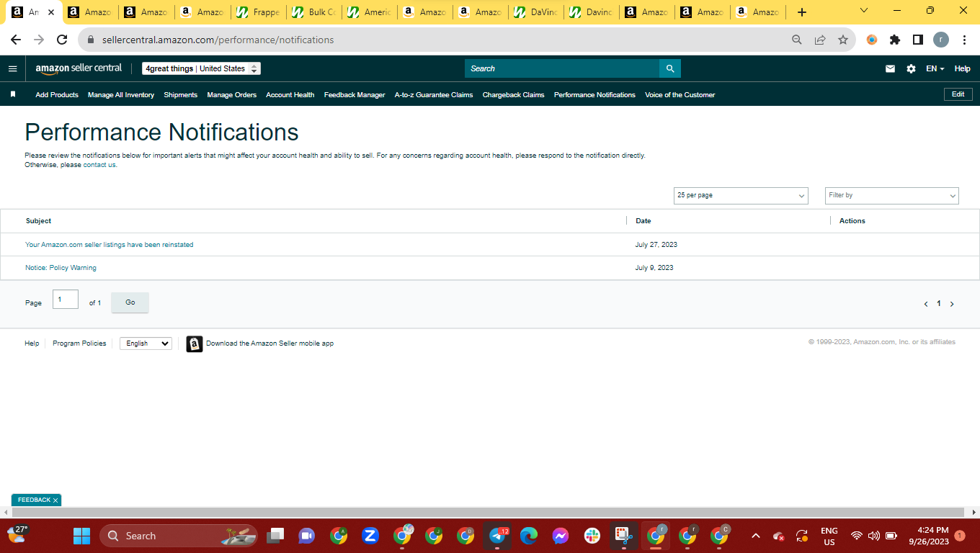Image resolution: width=980 pixels, height=553 pixels.
Task: Open the Seller Central settings gear
Action: click(x=911, y=68)
